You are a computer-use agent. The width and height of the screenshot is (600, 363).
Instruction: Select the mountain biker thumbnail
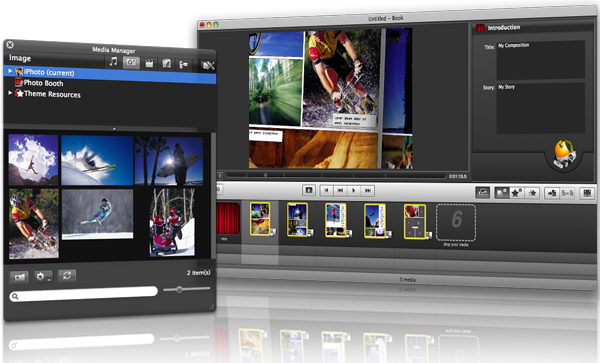click(x=34, y=223)
